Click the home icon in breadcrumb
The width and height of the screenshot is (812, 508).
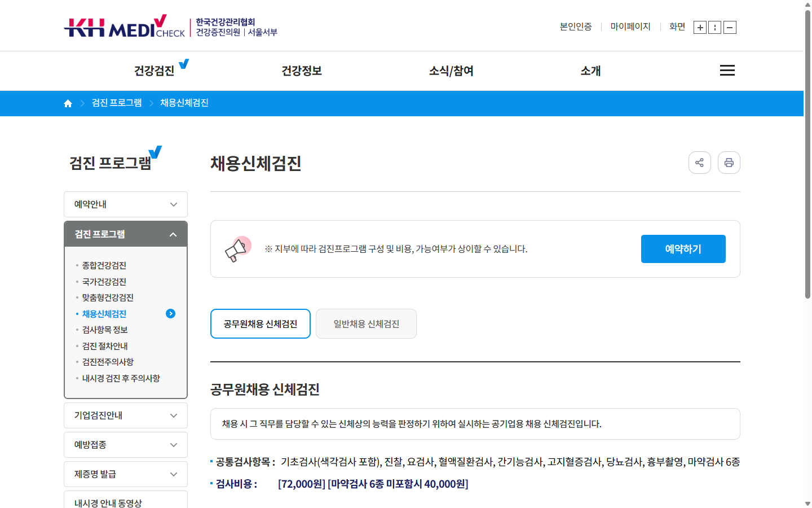[x=68, y=103]
